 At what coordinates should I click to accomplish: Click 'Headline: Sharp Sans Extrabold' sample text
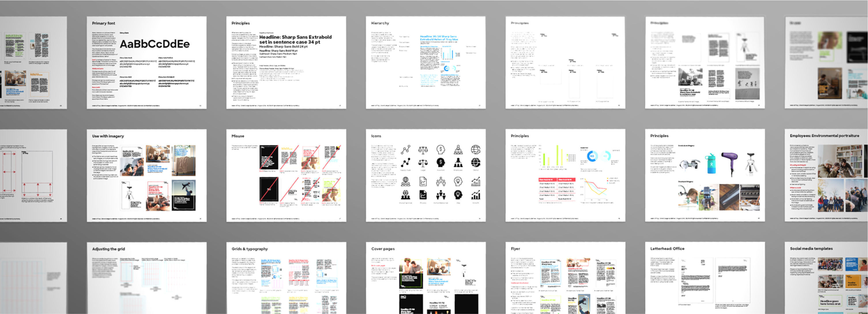point(295,37)
